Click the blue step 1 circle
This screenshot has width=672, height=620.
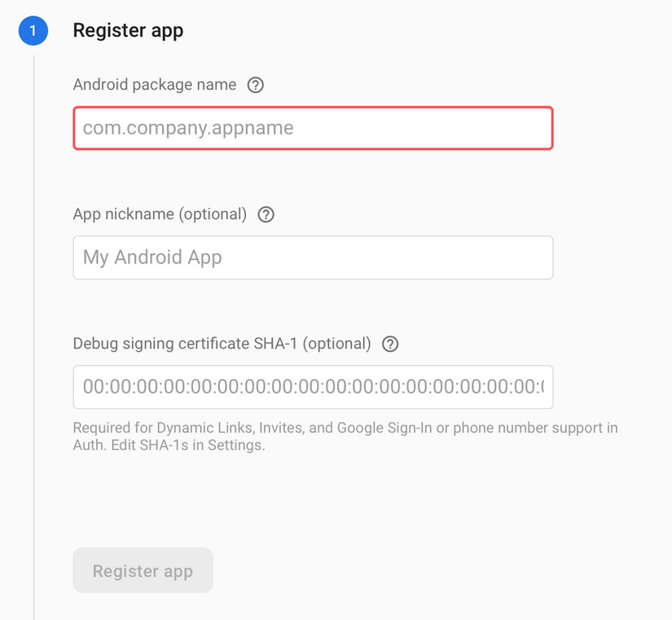coord(33,31)
